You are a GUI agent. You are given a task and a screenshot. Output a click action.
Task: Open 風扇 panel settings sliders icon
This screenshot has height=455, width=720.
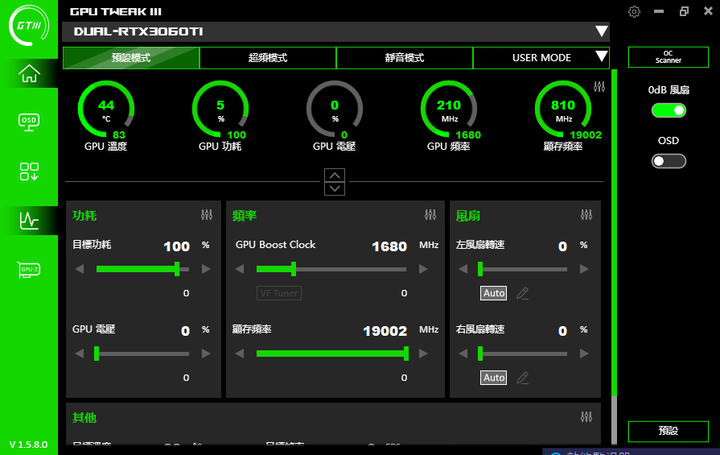pyautogui.click(x=586, y=214)
